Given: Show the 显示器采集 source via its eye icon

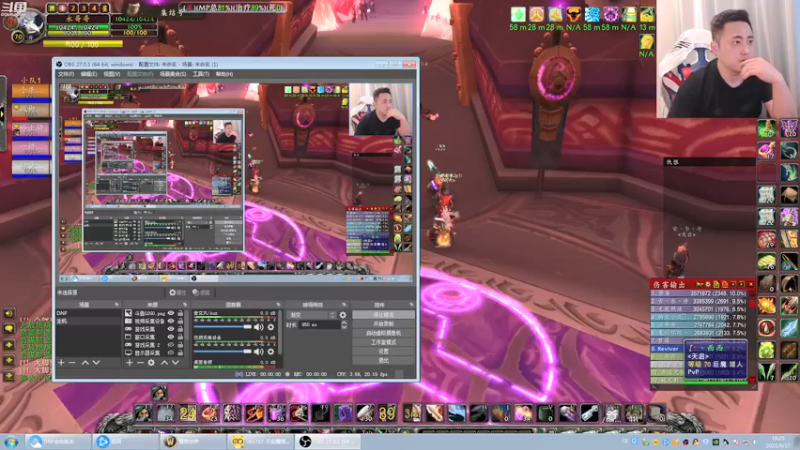Looking at the screenshot, I should point(170,353).
